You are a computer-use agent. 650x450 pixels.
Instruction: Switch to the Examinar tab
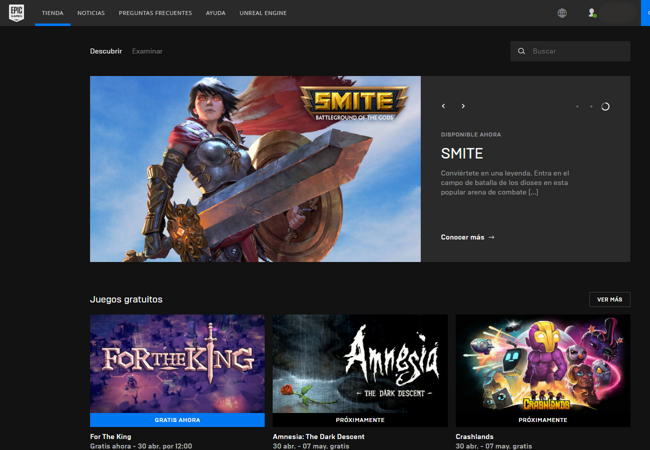pos(147,51)
